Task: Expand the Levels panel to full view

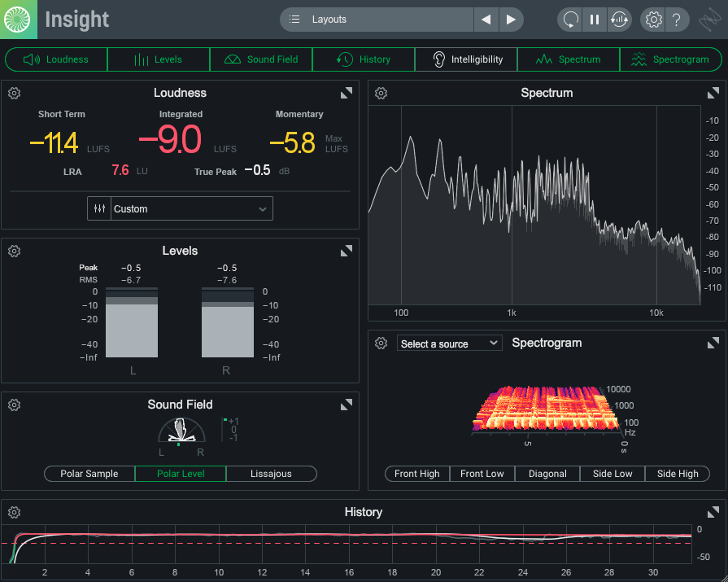Action: 347,252
